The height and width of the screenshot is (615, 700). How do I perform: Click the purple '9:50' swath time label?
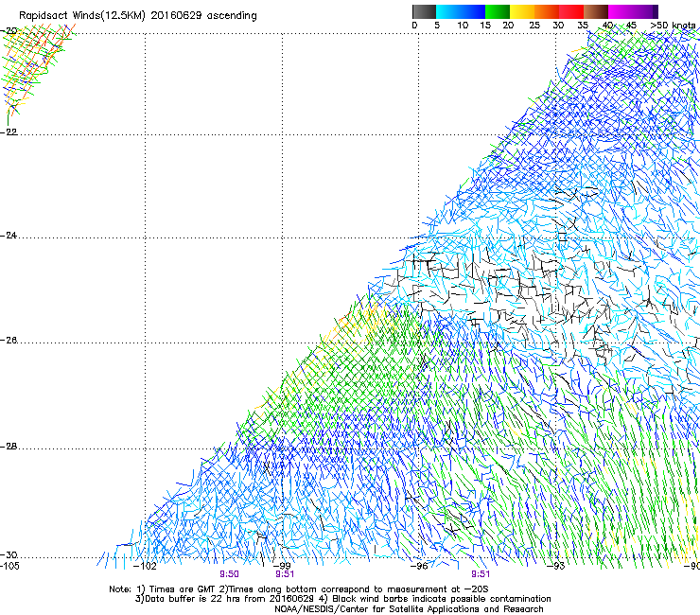pyautogui.click(x=229, y=574)
